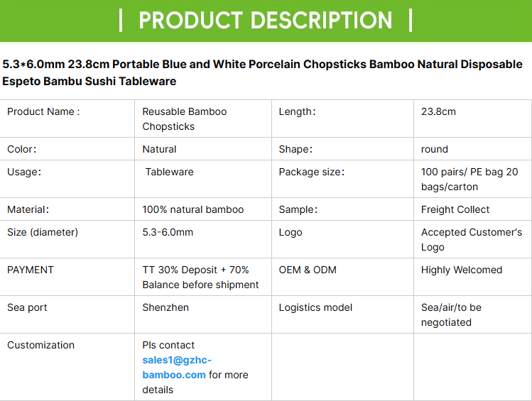The height and width of the screenshot is (401, 532).
Task: Click the Shenzhen sea port value
Action: [x=165, y=307]
